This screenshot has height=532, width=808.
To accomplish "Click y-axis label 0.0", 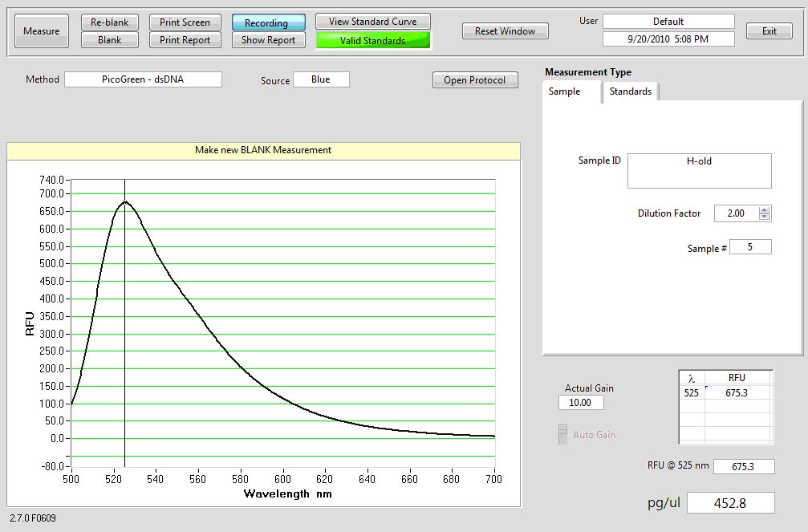I will click(x=57, y=439).
